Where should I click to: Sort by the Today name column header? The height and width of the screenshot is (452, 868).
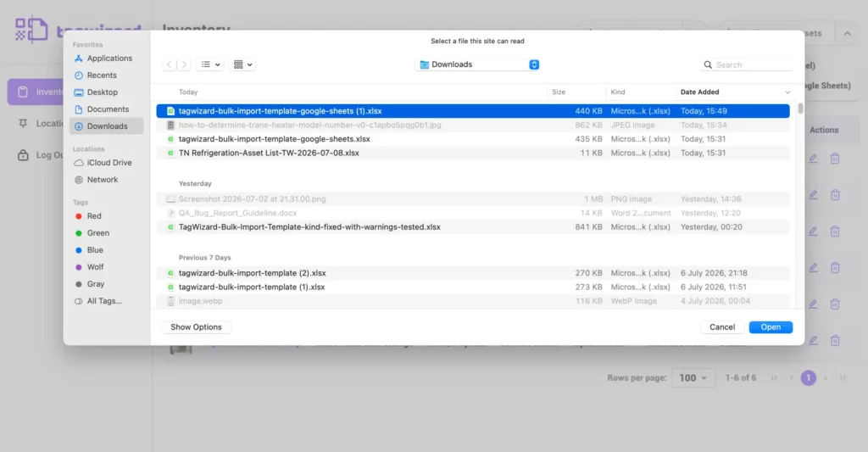[x=187, y=92]
